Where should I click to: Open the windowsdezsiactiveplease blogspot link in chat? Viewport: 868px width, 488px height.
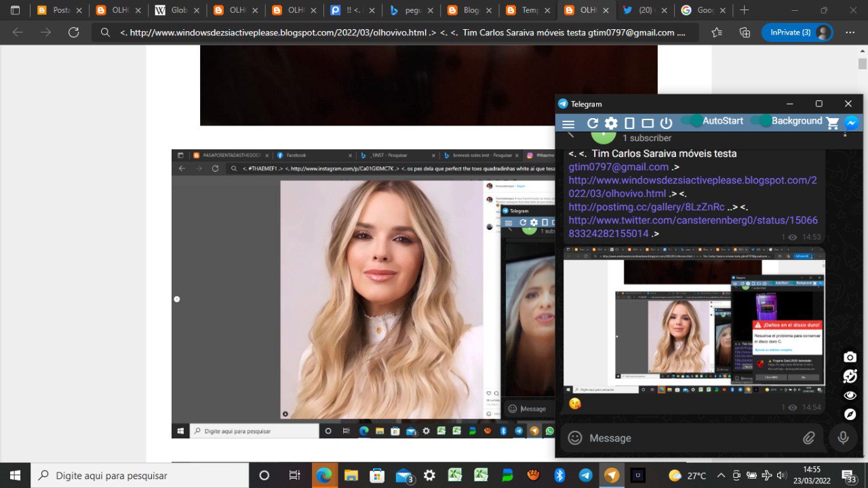[692, 187]
